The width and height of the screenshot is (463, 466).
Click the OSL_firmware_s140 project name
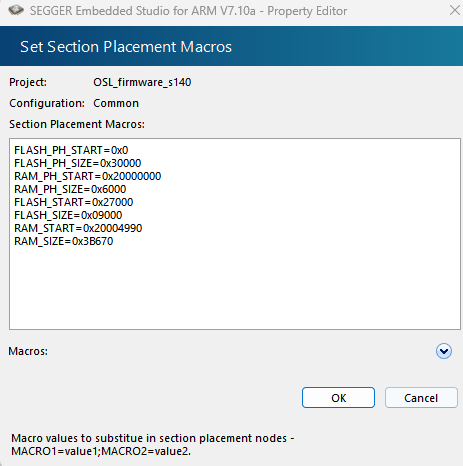(142, 82)
